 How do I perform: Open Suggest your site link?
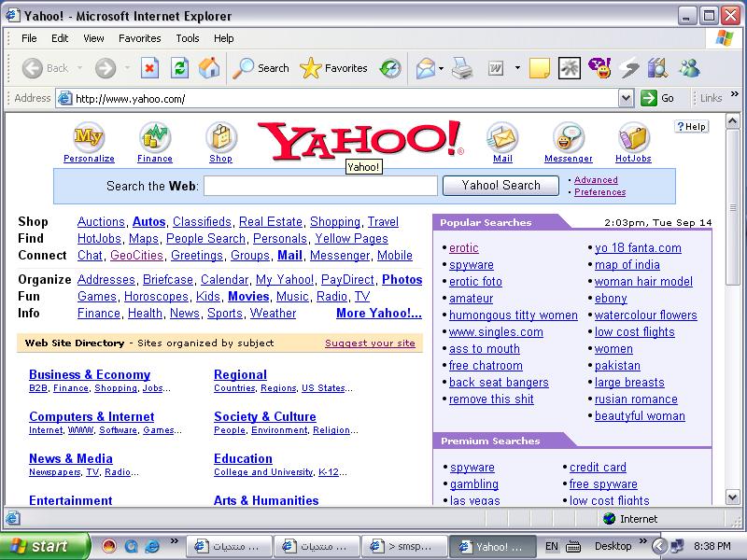pos(370,343)
